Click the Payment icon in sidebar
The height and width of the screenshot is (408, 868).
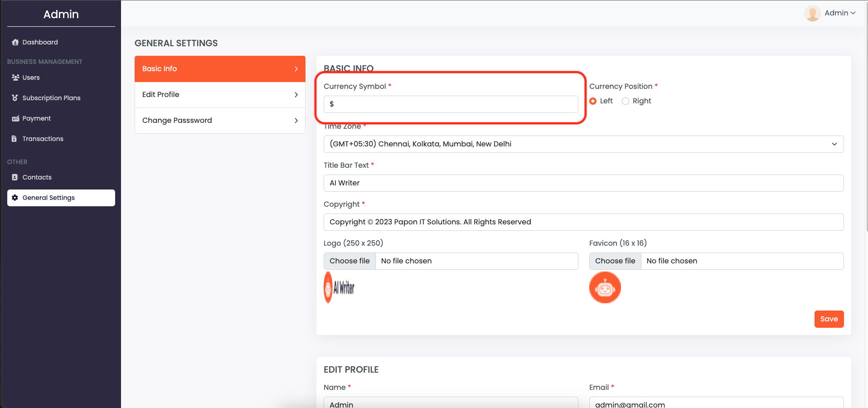click(15, 118)
